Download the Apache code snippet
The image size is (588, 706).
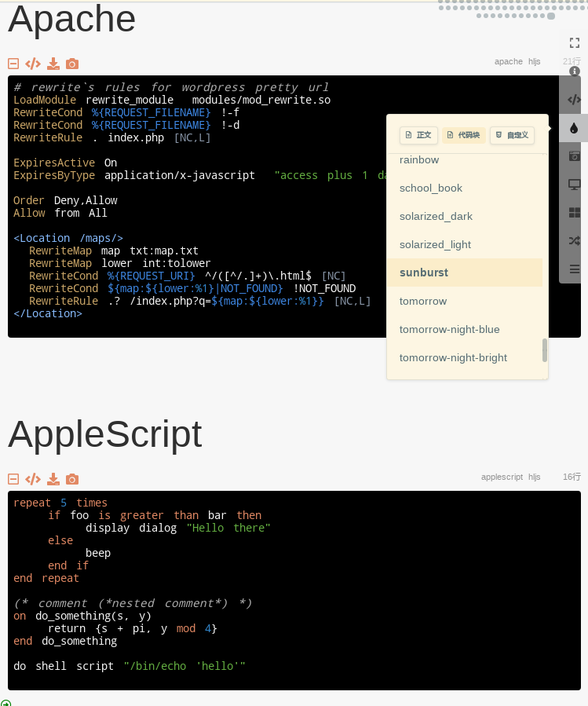coord(53,64)
